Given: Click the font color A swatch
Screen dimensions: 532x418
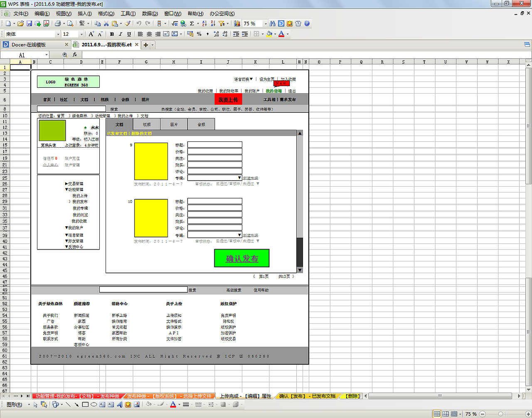Looking at the screenshot, I should pyautogui.click(x=281, y=34).
